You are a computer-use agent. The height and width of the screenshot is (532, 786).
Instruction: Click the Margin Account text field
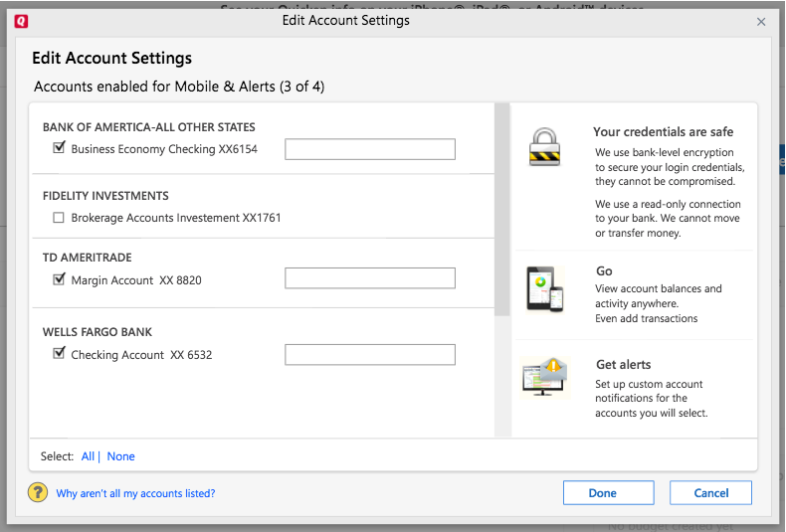[370, 278]
